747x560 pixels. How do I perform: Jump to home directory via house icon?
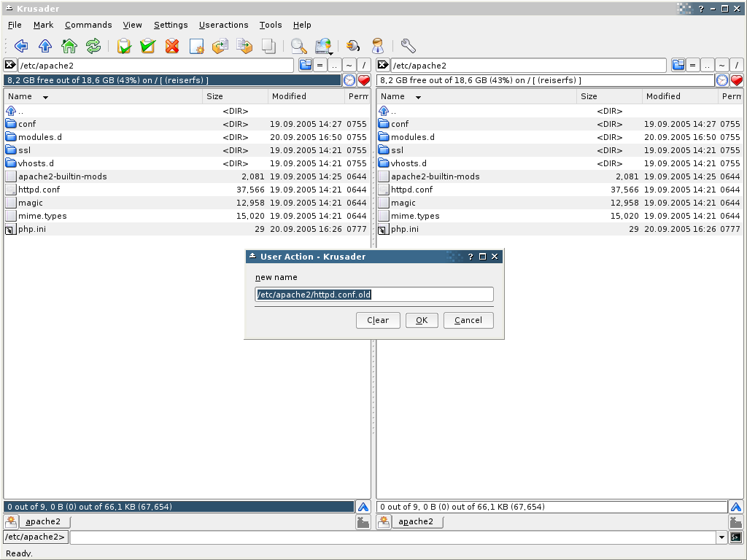tap(69, 46)
